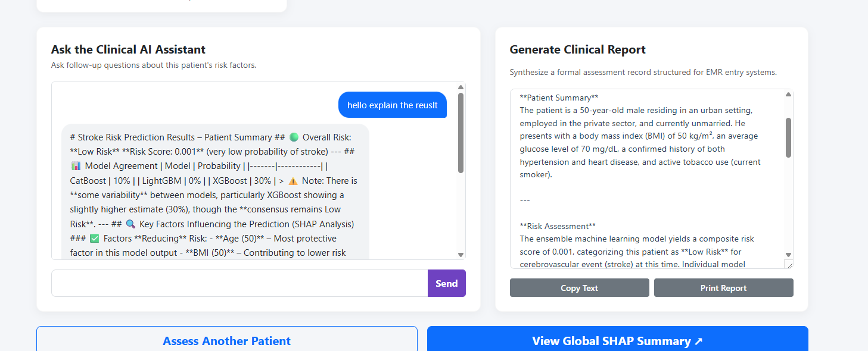Viewport: 868px width, 351px height.
Task: Click report textarea scrollbar down arrow
Action: tap(788, 255)
